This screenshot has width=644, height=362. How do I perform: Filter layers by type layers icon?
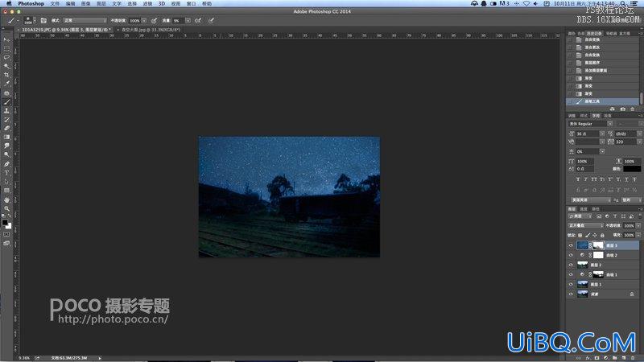point(615,216)
